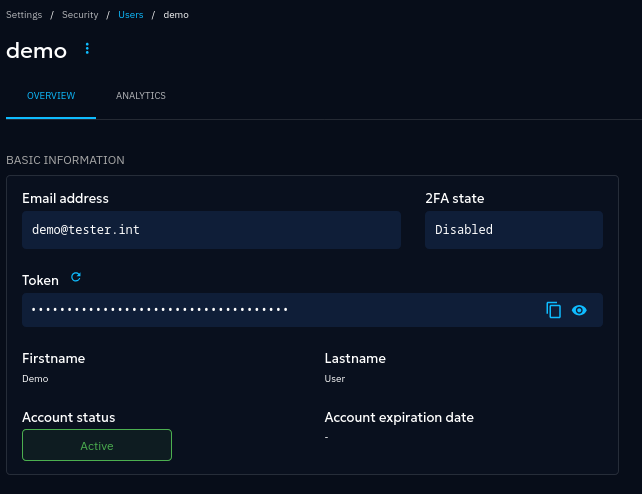The height and width of the screenshot is (494, 642).
Task: Copy the token to clipboard
Action: tap(553, 310)
